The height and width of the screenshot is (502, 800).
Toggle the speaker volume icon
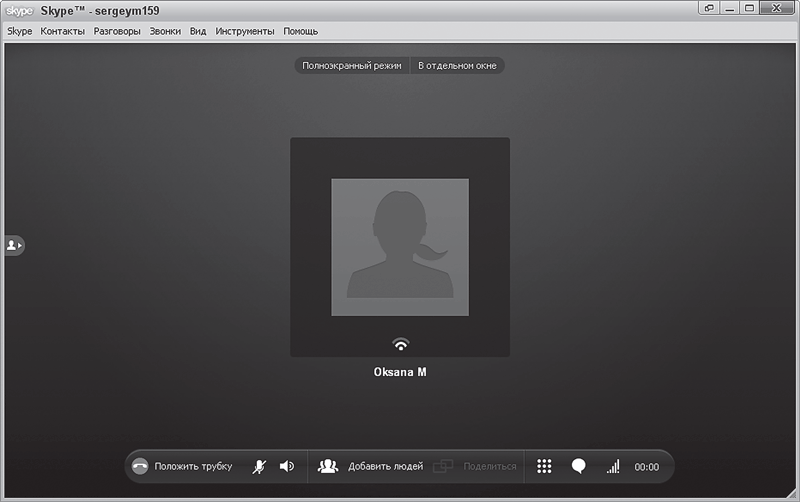point(287,466)
